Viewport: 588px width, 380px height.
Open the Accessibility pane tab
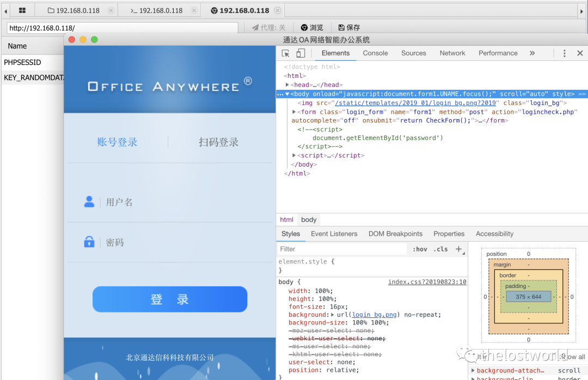(494, 234)
